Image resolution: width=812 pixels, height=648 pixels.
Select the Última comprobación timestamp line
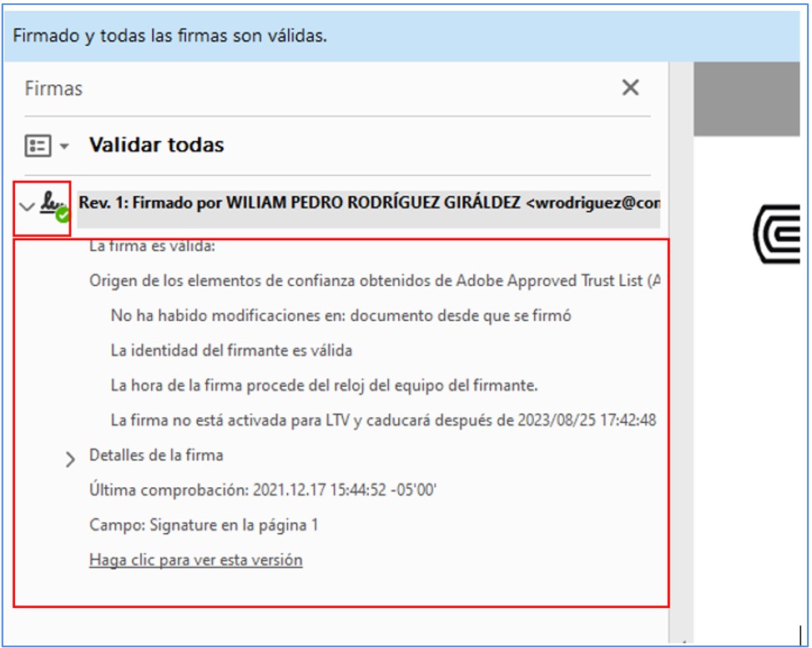point(263,490)
